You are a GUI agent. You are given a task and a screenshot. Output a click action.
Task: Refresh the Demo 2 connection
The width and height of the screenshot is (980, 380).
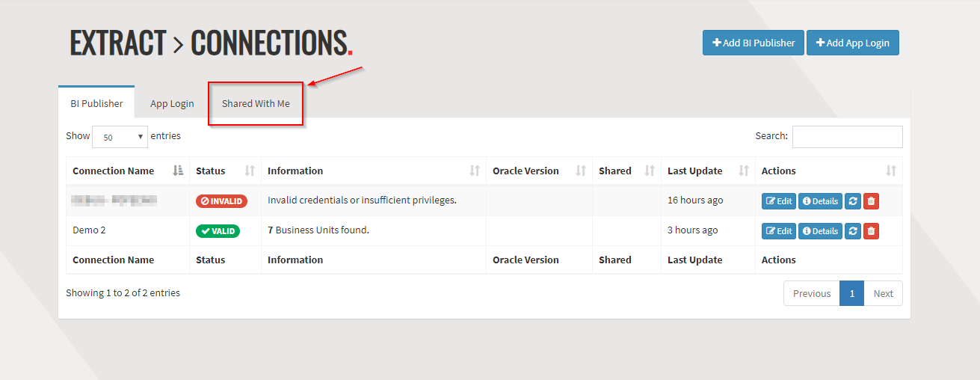click(853, 231)
